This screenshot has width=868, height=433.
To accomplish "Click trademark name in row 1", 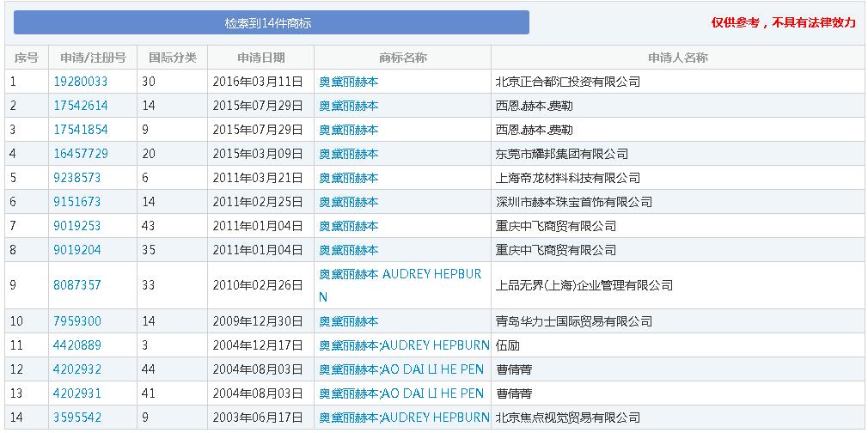I will 349,82.
